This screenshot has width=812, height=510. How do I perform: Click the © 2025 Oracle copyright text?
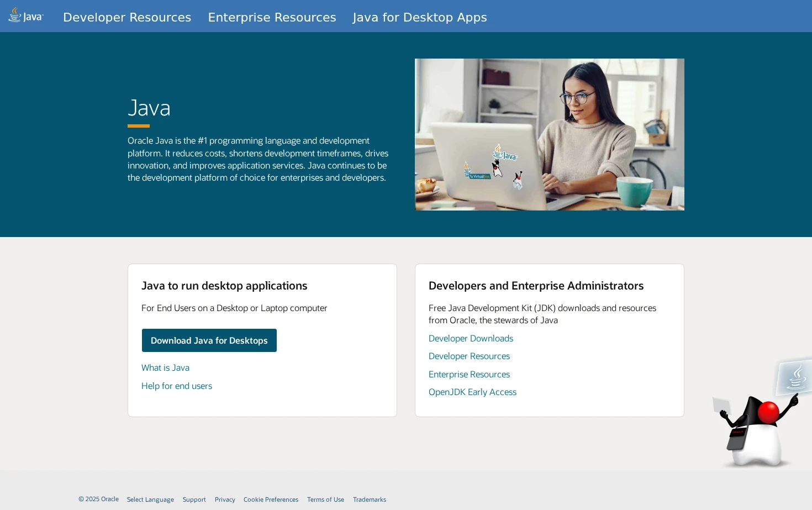[x=98, y=499]
